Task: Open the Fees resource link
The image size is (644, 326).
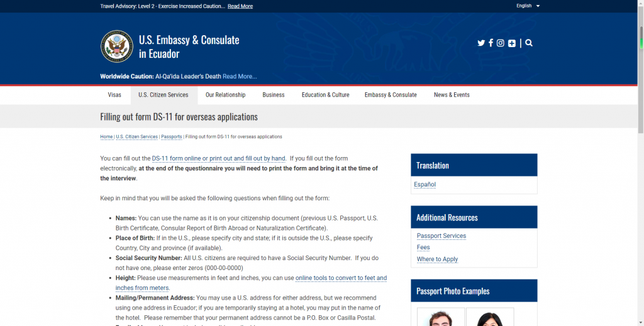Action: coord(423,247)
